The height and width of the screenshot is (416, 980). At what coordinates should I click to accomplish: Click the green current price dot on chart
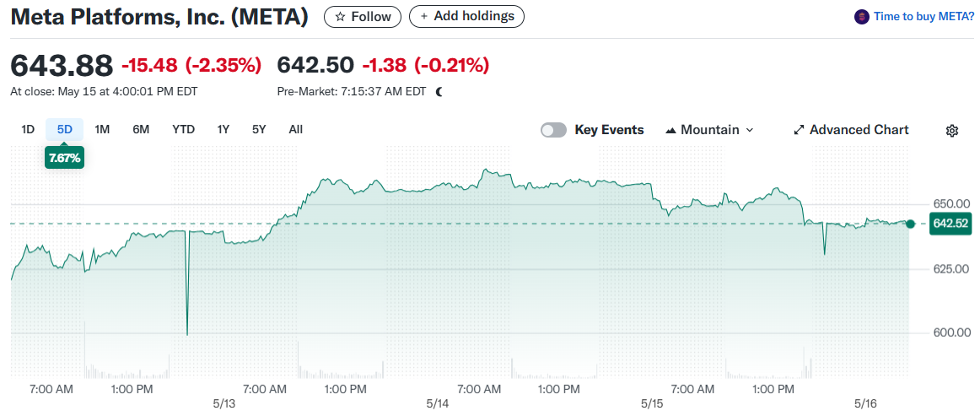point(910,224)
